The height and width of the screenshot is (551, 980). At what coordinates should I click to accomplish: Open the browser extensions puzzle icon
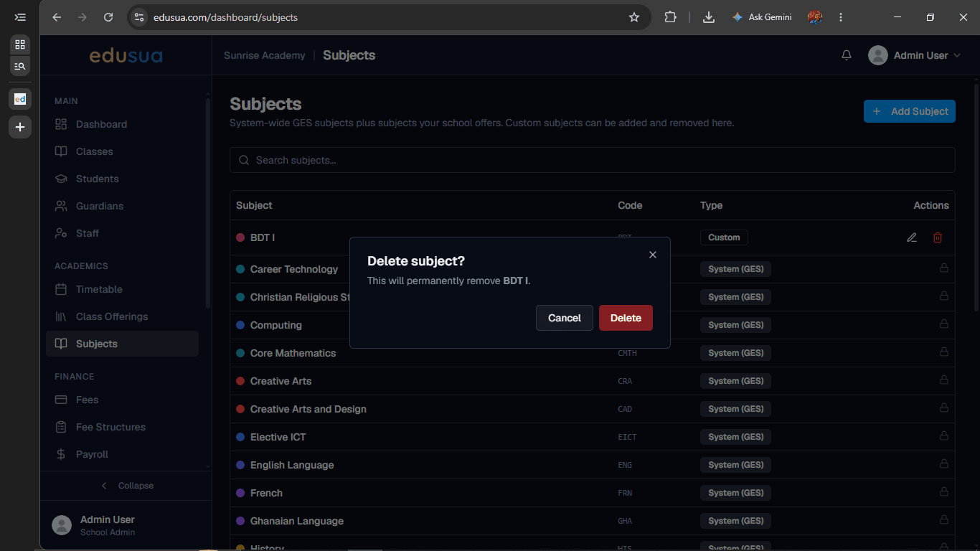tap(670, 17)
